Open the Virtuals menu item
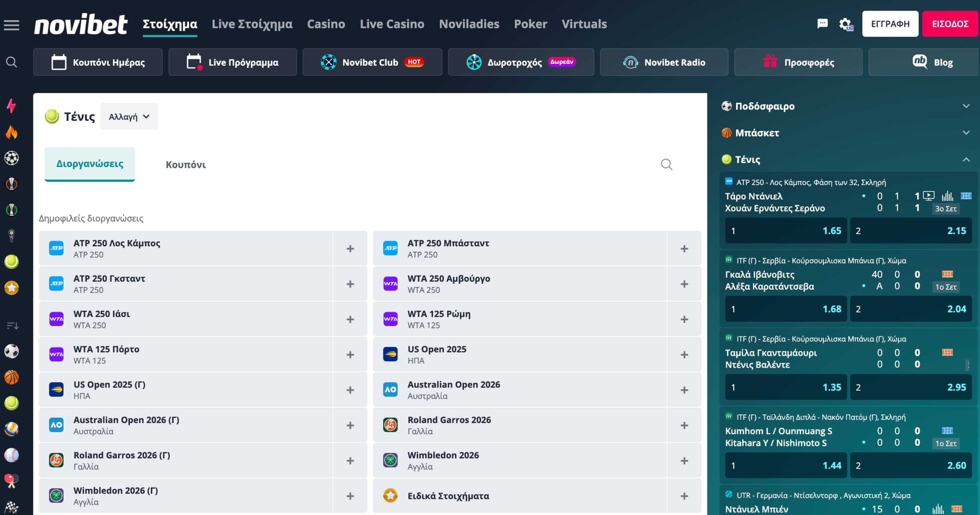Image resolution: width=980 pixels, height=515 pixels. (x=584, y=24)
